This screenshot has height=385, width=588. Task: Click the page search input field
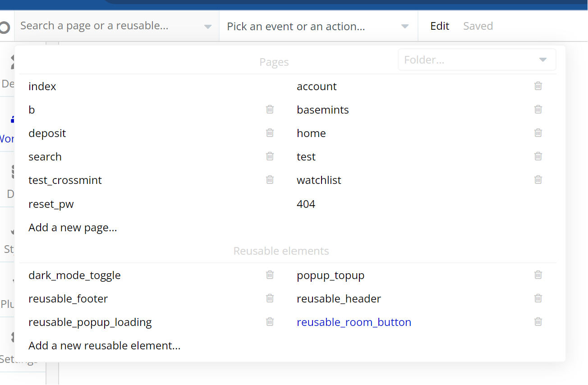click(108, 26)
